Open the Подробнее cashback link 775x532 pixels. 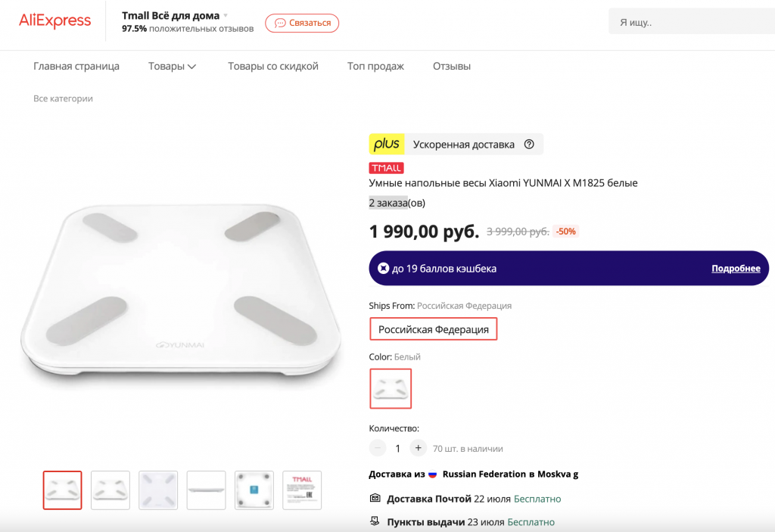pos(736,269)
